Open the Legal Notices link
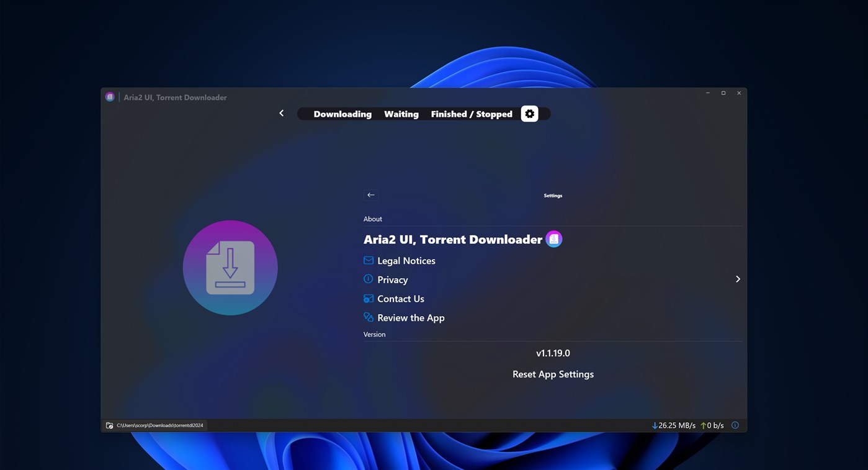 coord(406,260)
